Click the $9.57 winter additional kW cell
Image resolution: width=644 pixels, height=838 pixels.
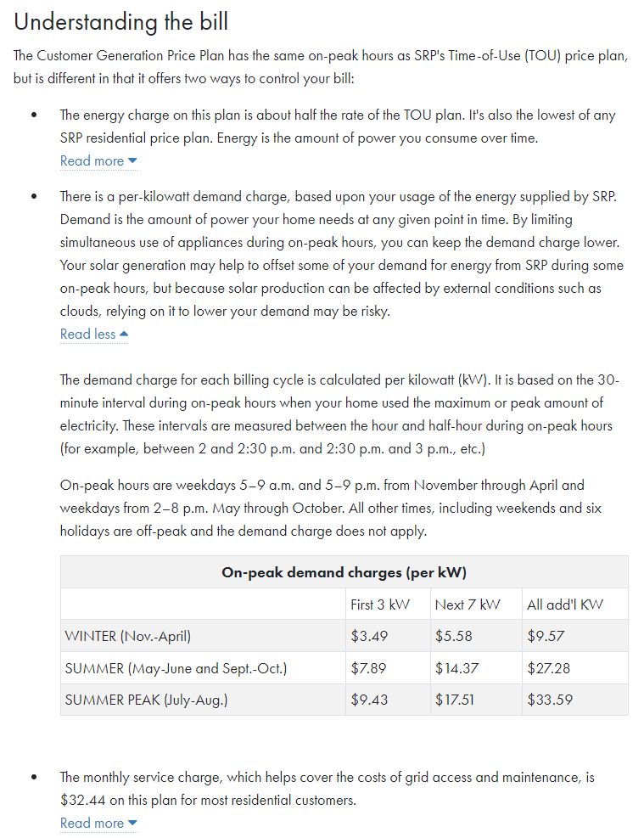(546, 636)
